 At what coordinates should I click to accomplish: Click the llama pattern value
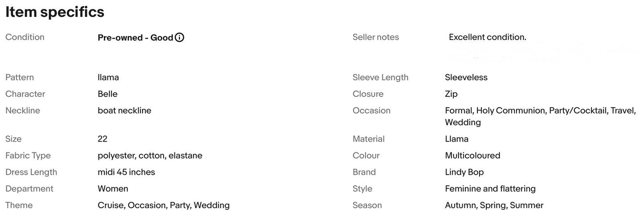pyautogui.click(x=108, y=78)
